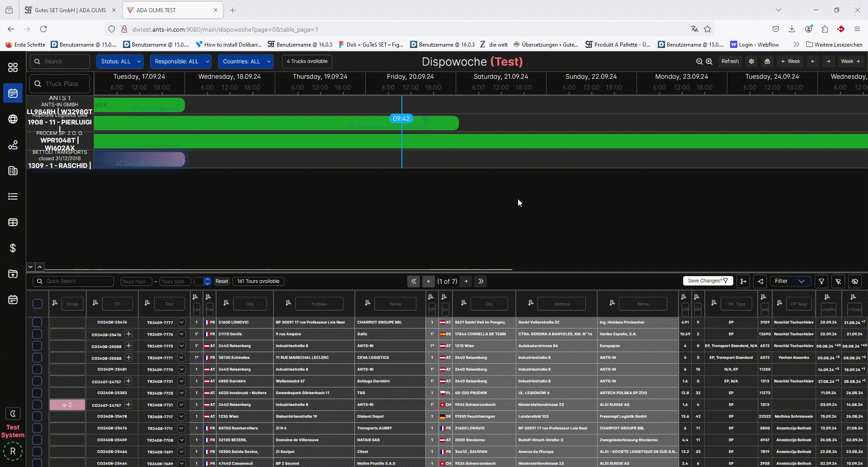The height and width of the screenshot is (467, 868).
Task: Click the Quick Search field
Action: [x=73, y=281]
